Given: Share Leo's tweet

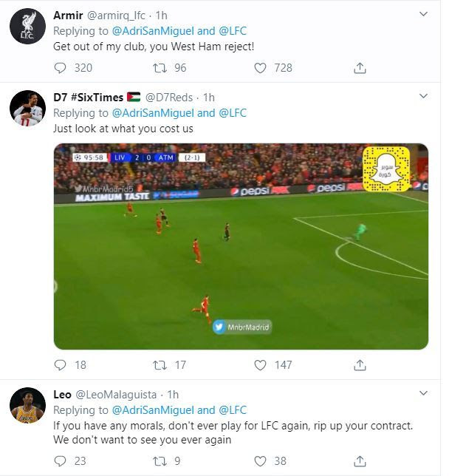Looking at the screenshot, I should [360, 461].
